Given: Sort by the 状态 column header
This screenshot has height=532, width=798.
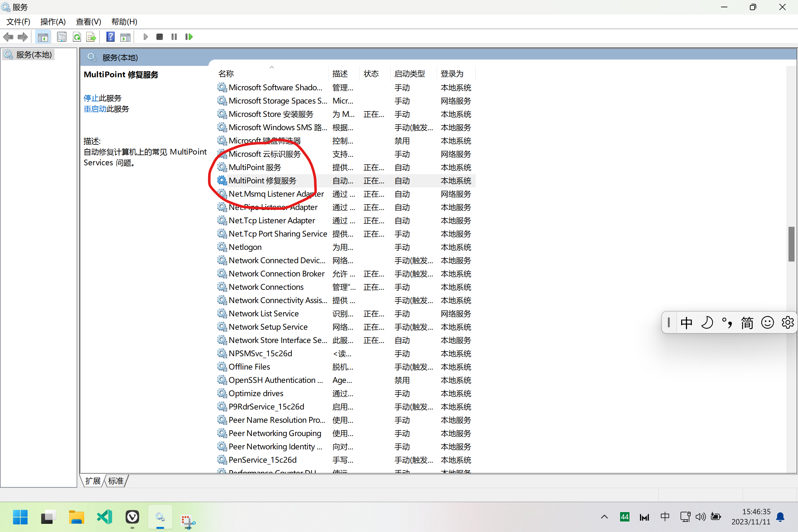Looking at the screenshot, I should [374, 73].
